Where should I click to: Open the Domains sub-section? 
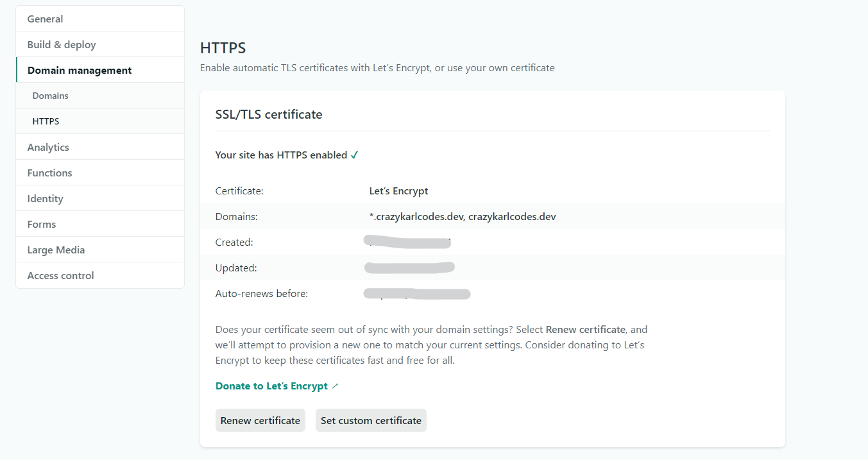click(x=51, y=96)
